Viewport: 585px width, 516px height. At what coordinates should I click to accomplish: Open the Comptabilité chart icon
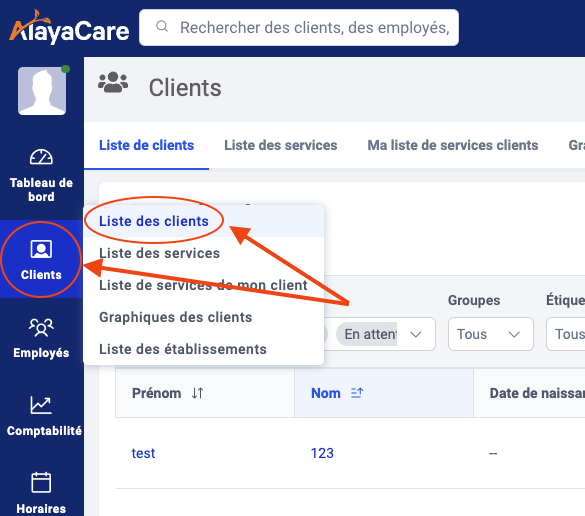pyautogui.click(x=41, y=405)
